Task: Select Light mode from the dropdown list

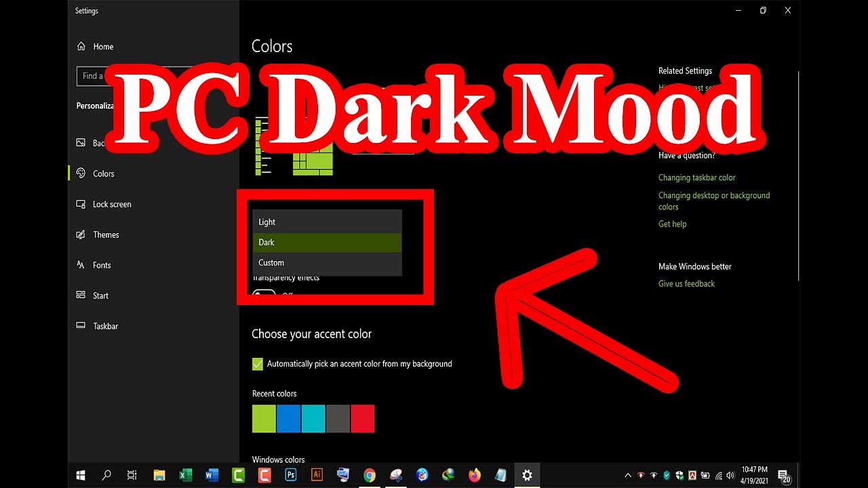Action: pos(327,222)
